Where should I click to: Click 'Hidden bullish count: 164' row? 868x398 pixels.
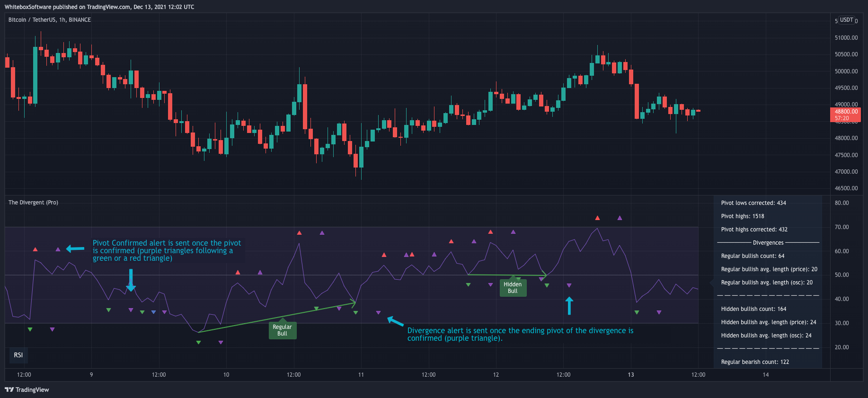753,309
